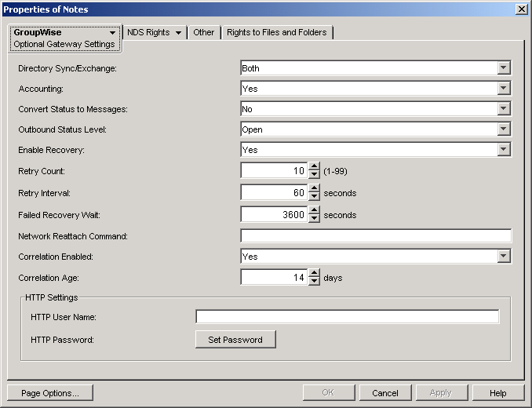Expand the GroupWise tab dropdown arrow
532x408 pixels.
[112, 33]
